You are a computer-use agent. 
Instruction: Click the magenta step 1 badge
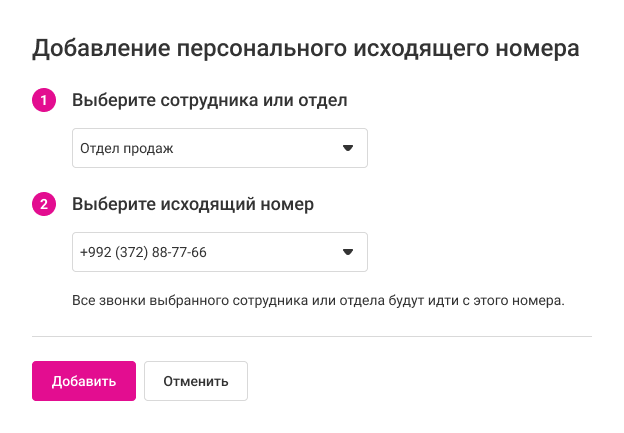[x=43, y=100]
